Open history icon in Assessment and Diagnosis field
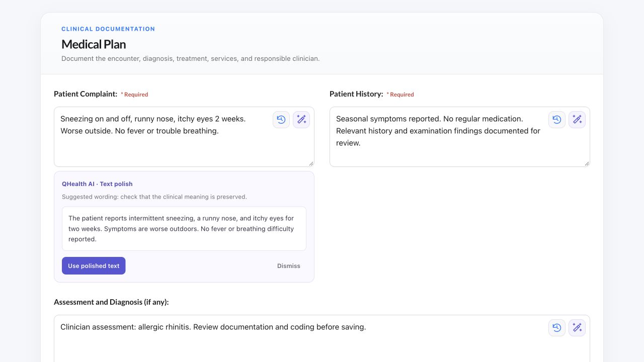 tap(557, 328)
